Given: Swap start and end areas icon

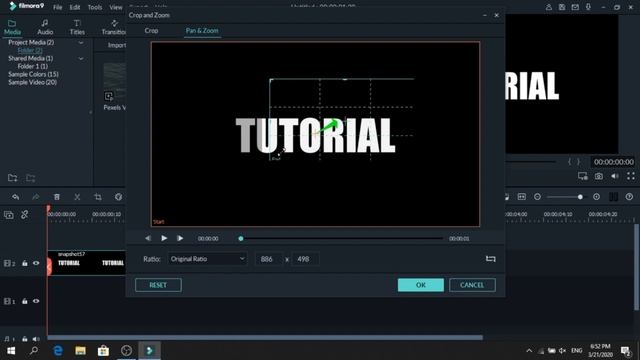Looking at the screenshot, I should coord(491,259).
